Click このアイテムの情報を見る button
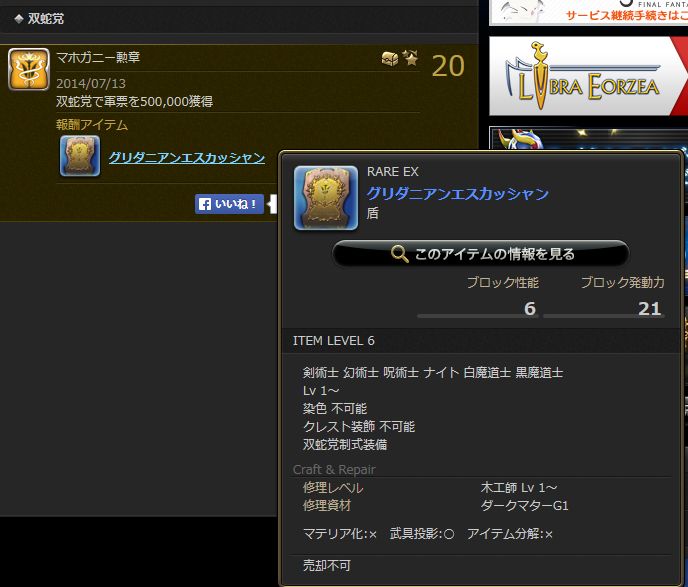 (x=481, y=254)
